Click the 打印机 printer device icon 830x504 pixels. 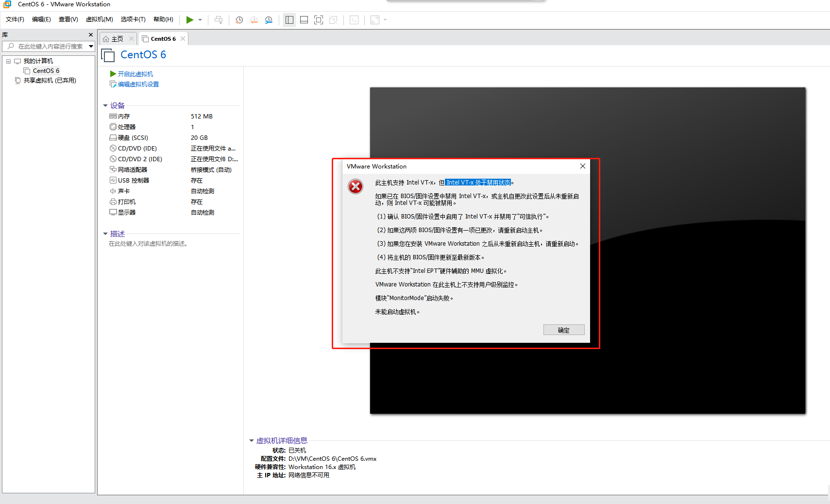pyautogui.click(x=113, y=202)
